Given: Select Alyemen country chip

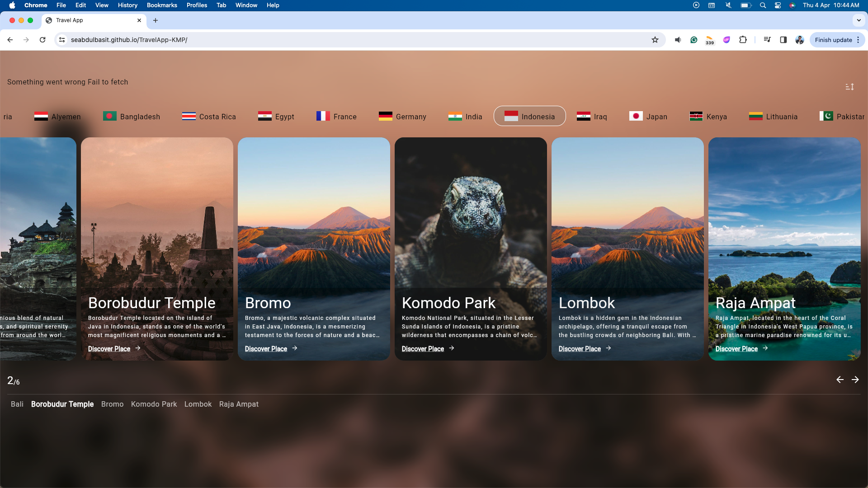Looking at the screenshot, I should [x=57, y=117].
